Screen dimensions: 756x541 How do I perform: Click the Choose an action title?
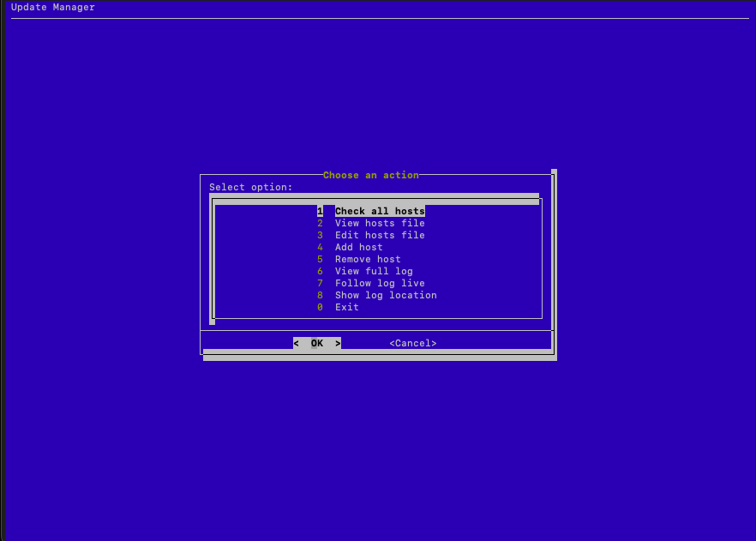coord(370,175)
